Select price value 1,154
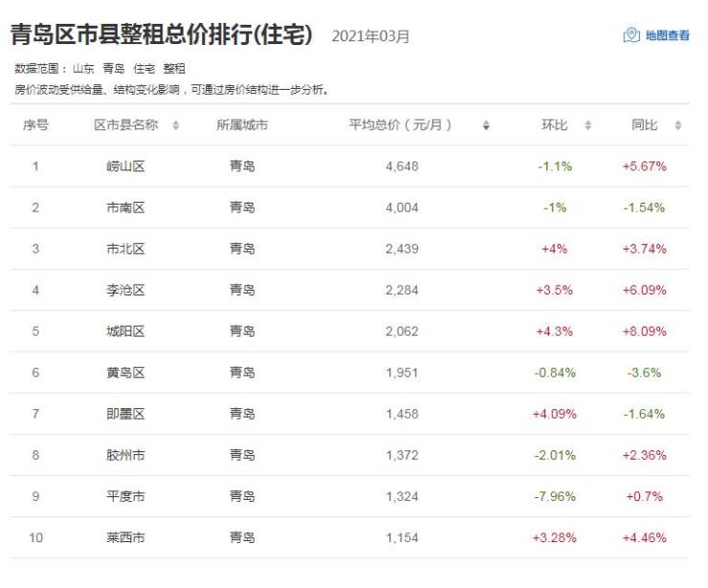 tap(402, 538)
